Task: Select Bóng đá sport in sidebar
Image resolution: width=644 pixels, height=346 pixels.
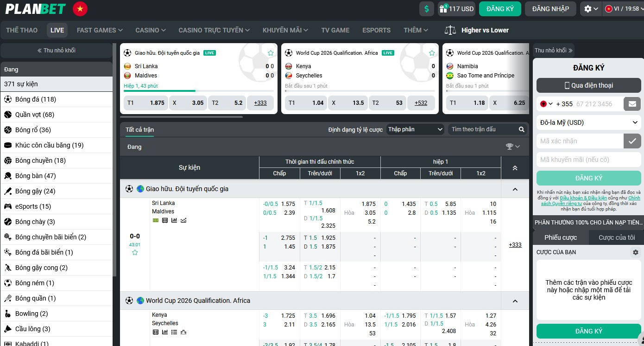Action: [57, 99]
